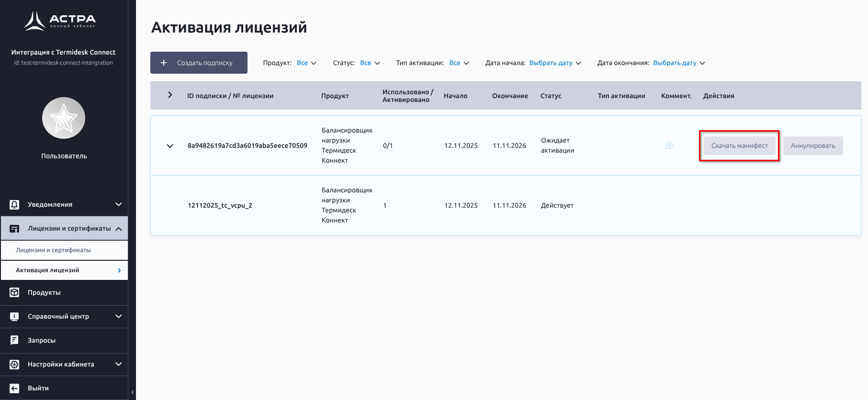Click the cabinet settings gear icon

tap(14, 365)
